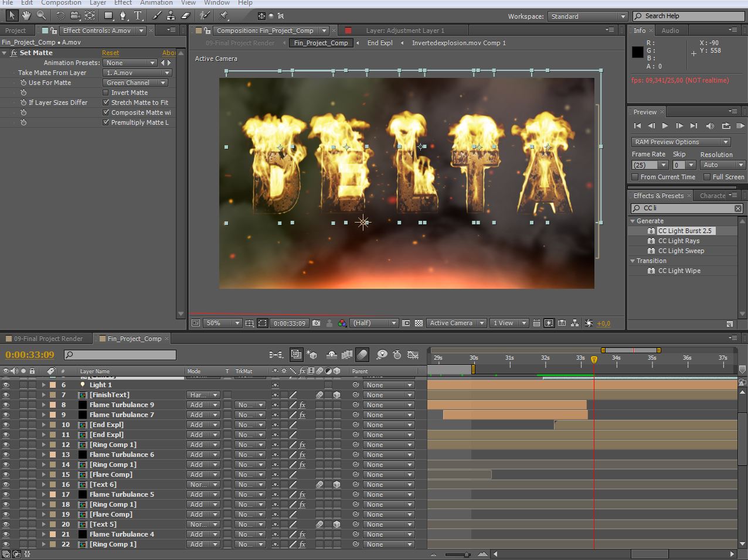748x560 pixels.
Task: Take a snapshot with the camera icon
Action: pyautogui.click(x=317, y=323)
